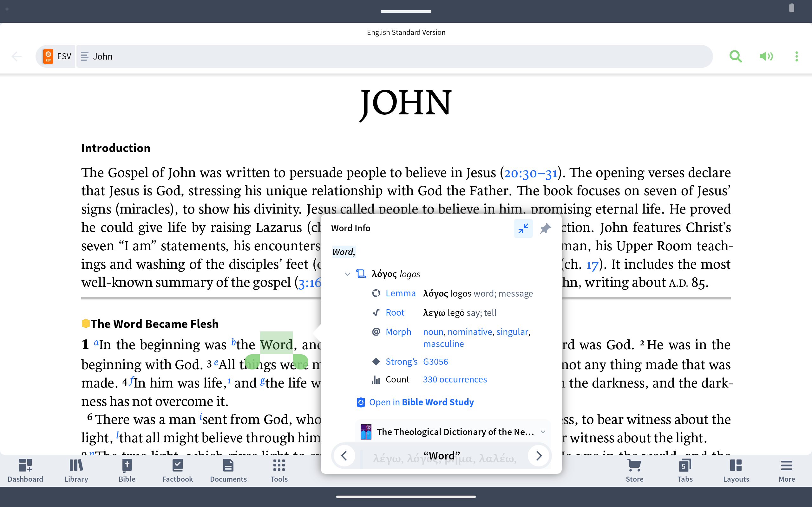
Task: Open the three-dot panel menu
Action: [796, 56]
